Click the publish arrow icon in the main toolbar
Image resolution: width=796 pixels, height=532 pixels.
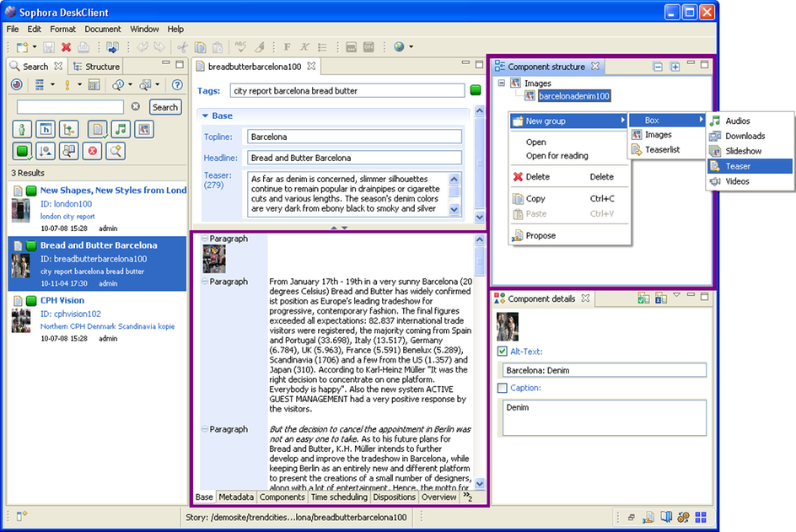point(113,47)
